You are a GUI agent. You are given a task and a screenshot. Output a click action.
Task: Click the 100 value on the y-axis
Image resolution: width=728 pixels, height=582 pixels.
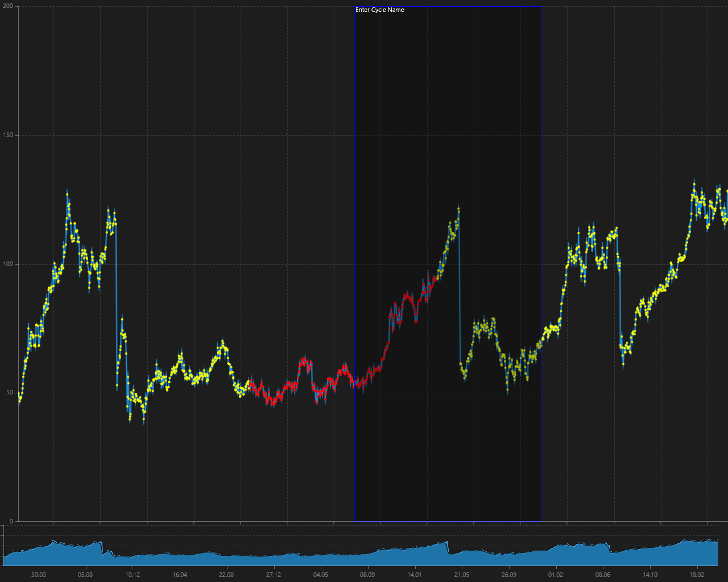pos(9,264)
